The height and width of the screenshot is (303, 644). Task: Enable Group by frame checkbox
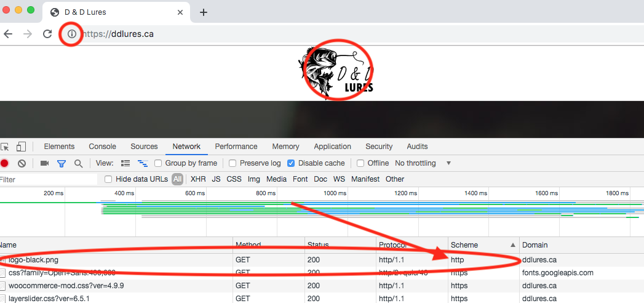pos(157,163)
